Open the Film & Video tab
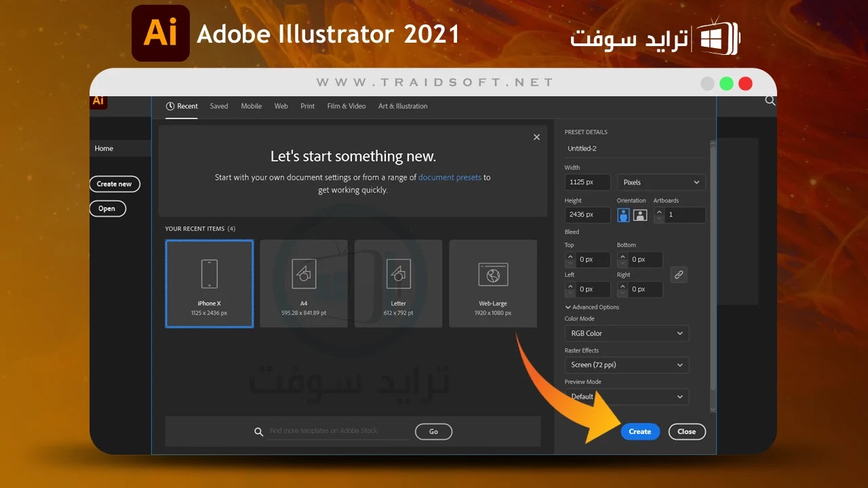 pos(347,106)
